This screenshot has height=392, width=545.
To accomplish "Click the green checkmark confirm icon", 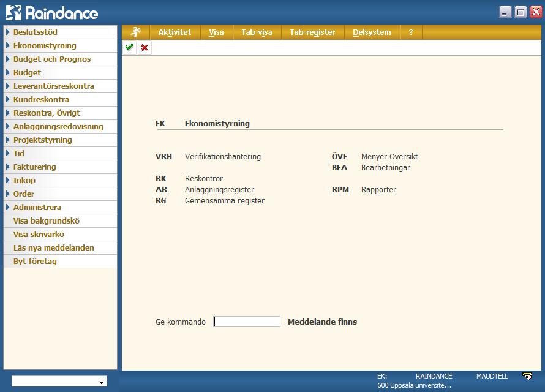I will click(129, 47).
